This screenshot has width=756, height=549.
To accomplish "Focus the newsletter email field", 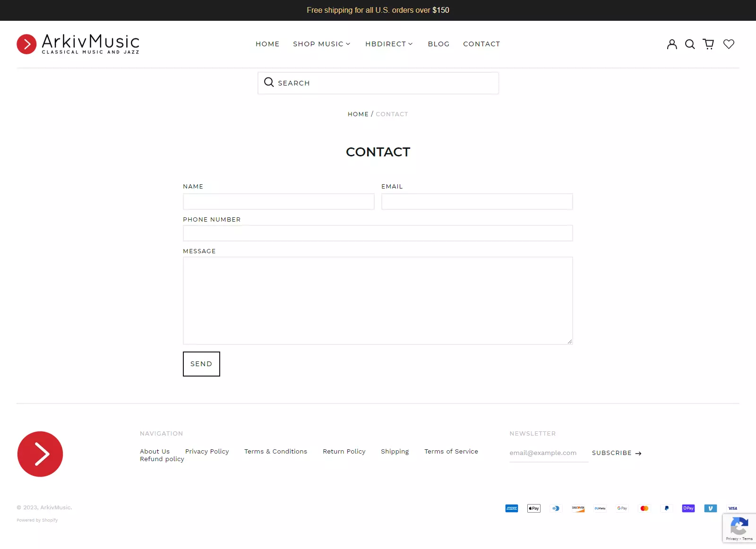I will [x=548, y=453].
